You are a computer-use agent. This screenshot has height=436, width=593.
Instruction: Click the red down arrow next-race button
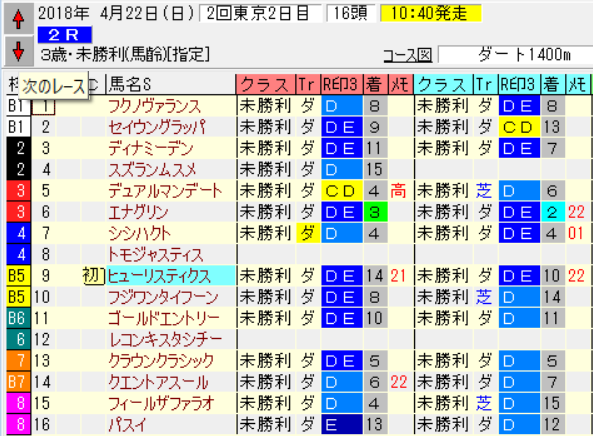18,51
